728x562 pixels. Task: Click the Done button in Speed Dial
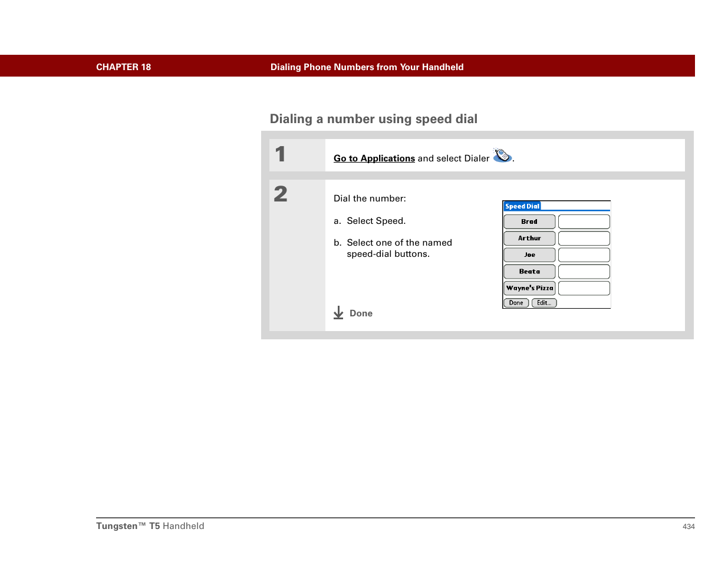[x=516, y=303]
